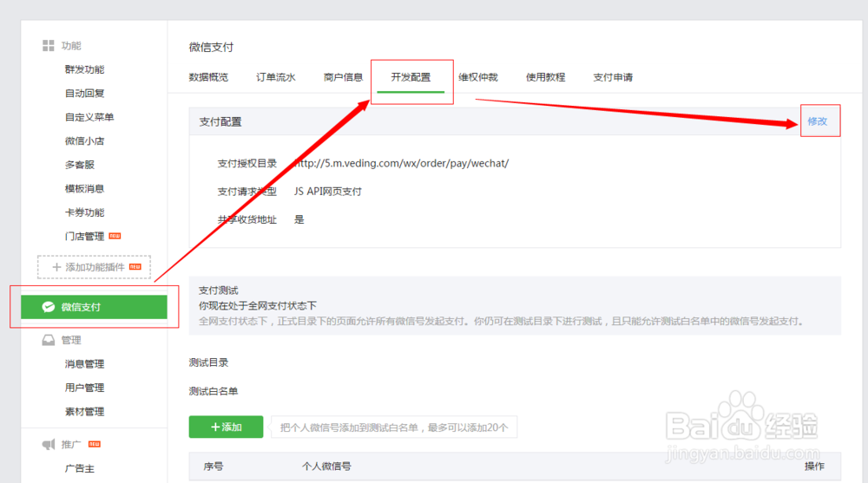
Task: Open 自定义菜单 in the sidebar
Action: click(x=89, y=117)
